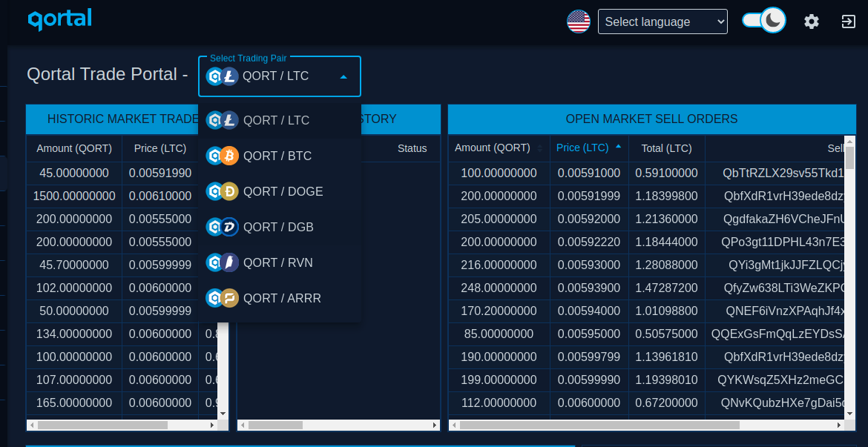This screenshot has height=447, width=868.
Task: Click the Qortal logo
Action: tap(60, 20)
